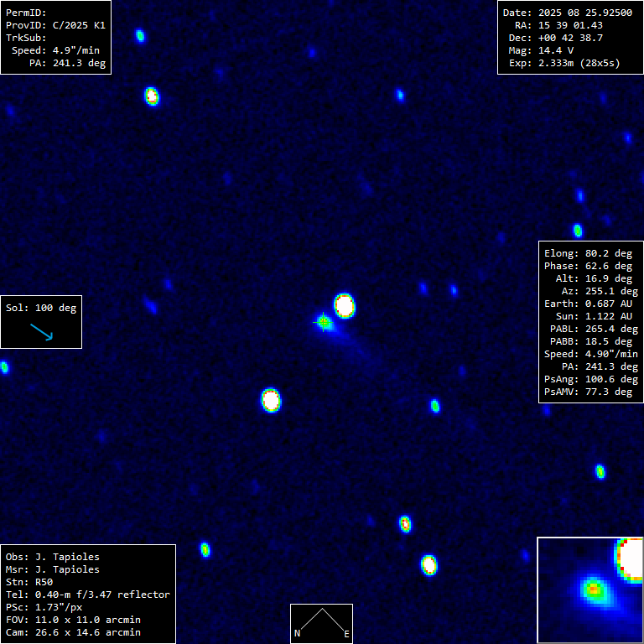Select the Date 2025 08 25.92500 line

point(567,13)
